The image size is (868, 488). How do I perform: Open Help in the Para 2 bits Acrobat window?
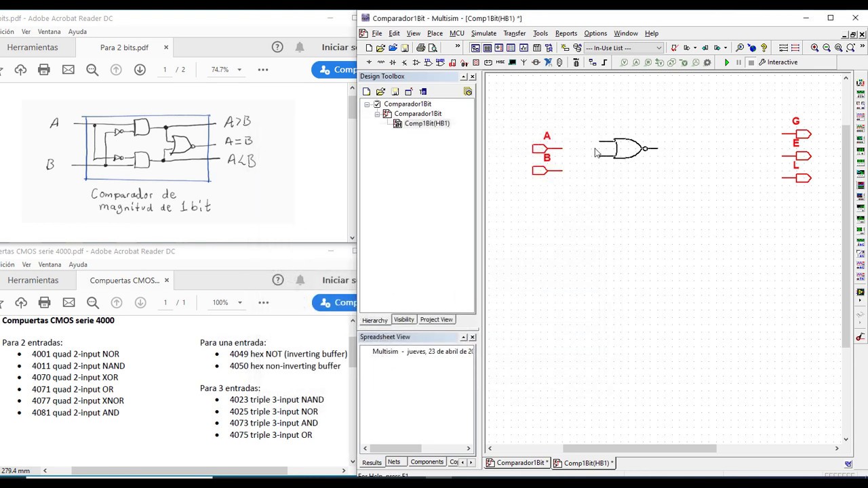[x=277, y=47]
